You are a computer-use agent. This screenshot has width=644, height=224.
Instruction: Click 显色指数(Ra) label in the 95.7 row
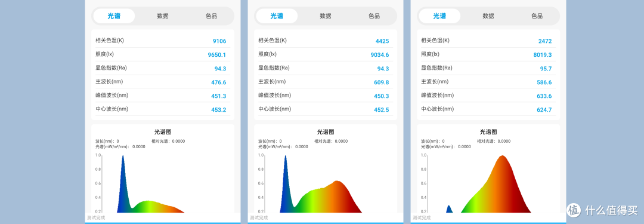437,68
